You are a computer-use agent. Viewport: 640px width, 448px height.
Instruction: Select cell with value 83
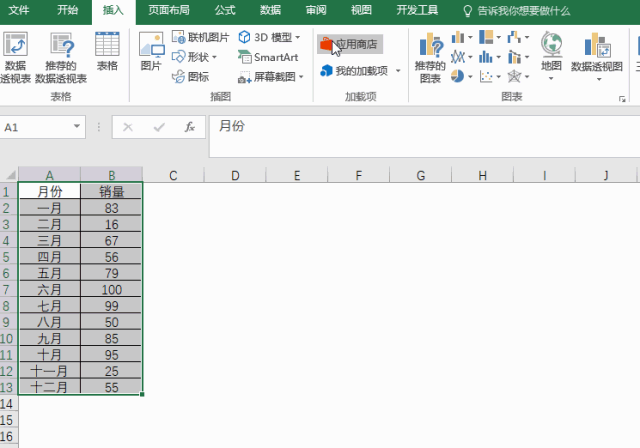point(111,208)
